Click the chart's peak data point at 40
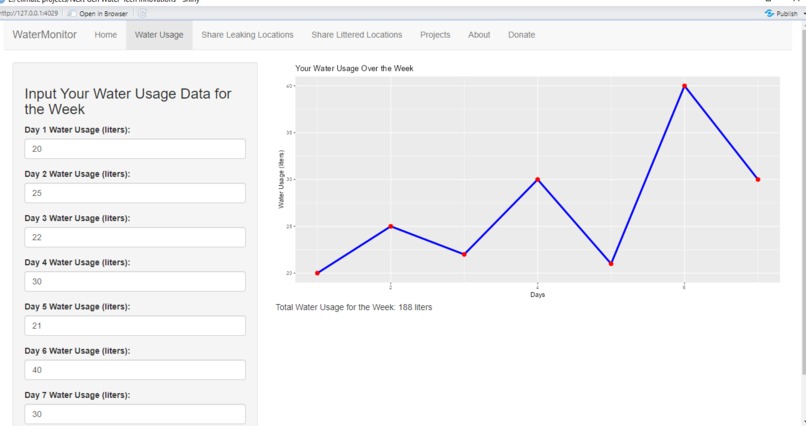Viewport: 806px width, 426px height. pyautogui.click(x=684, y=86)
